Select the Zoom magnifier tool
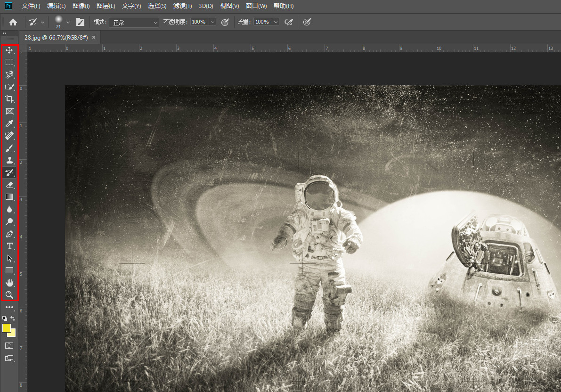Screen dimensions: 561x392 9,295
